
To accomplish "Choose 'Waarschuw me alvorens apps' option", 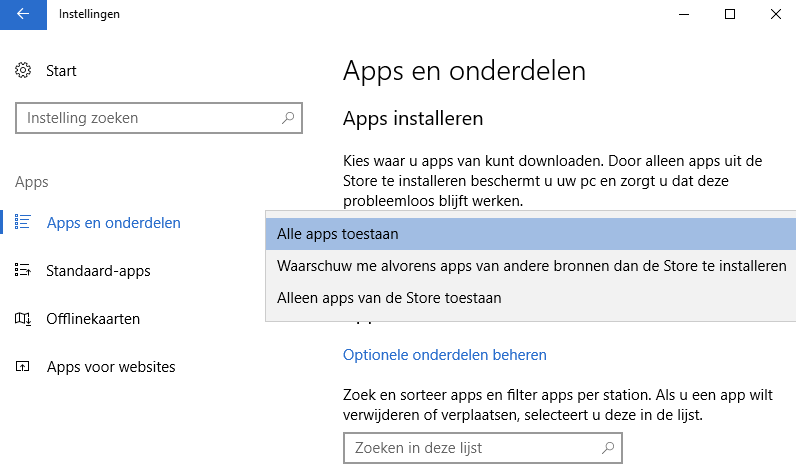I will (530, 266).
